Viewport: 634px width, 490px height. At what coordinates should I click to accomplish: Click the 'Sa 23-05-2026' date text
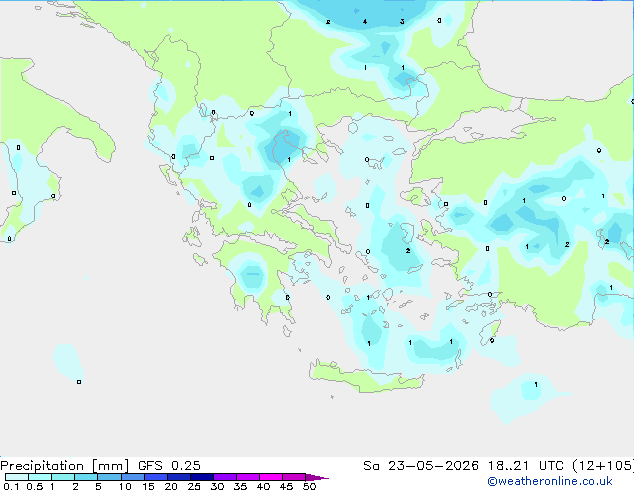[x=421, y=466]
